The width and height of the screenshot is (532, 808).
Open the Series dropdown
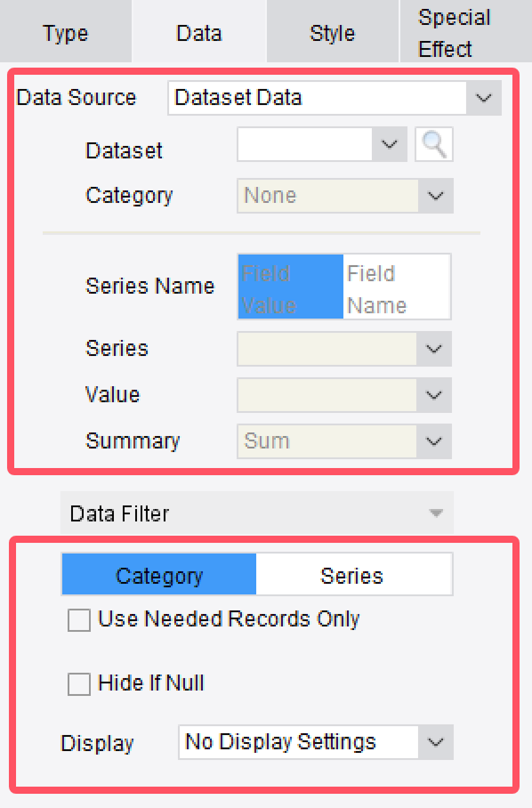pyautogui.click(x=433, y=349)
